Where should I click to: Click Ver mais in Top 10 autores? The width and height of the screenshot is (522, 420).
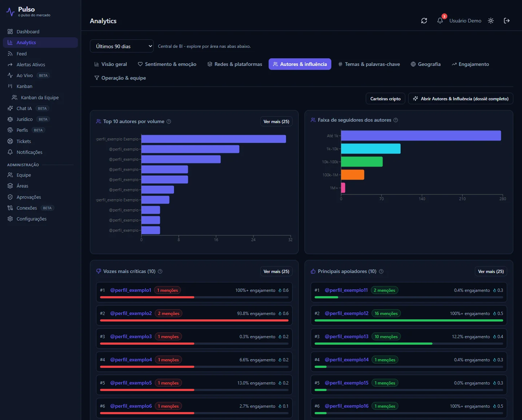tap(276, 121)
